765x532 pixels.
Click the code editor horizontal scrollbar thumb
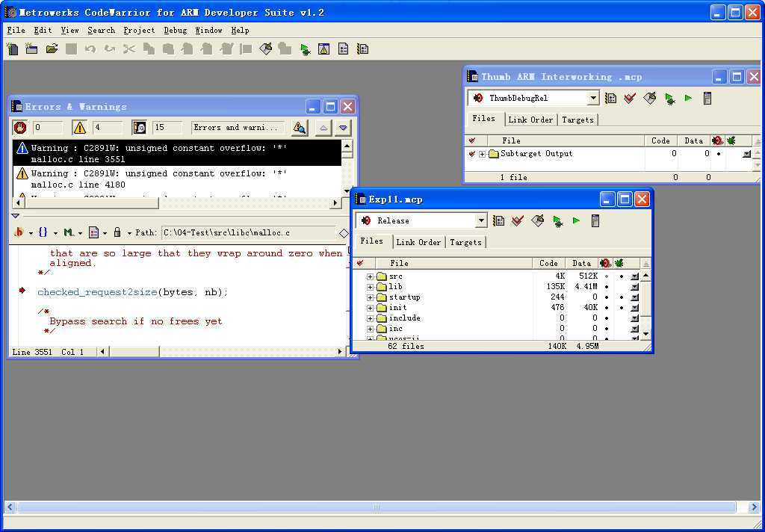[x=135, y=351]
